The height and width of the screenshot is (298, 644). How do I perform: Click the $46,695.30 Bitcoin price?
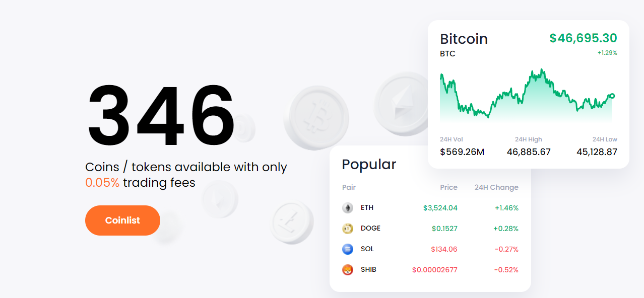[583, 38]
